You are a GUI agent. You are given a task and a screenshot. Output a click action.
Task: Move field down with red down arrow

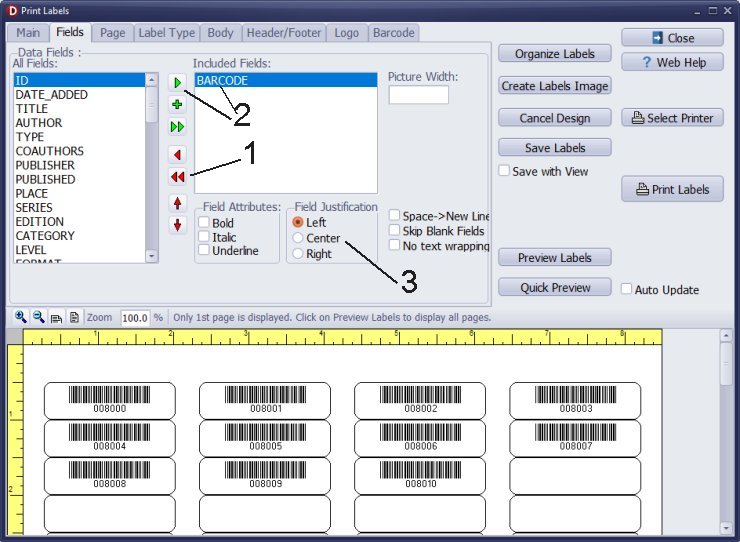click(178, 225)
